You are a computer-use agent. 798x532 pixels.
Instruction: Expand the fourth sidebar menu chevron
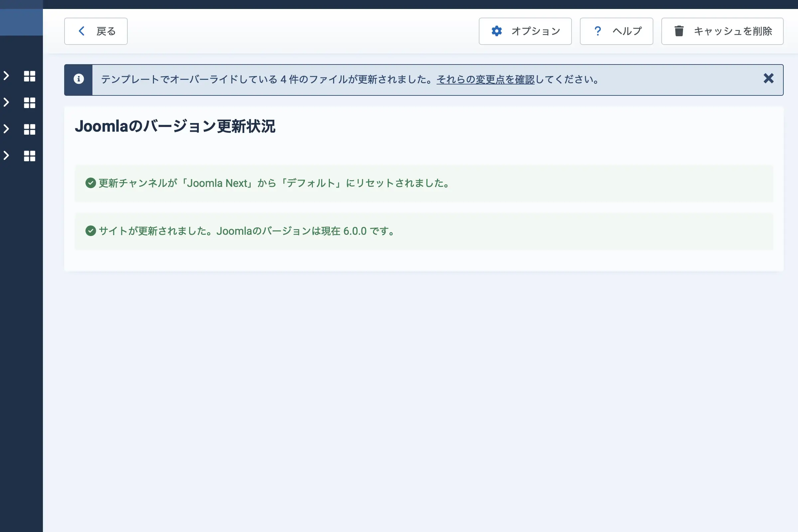click(x=6, y=155)
